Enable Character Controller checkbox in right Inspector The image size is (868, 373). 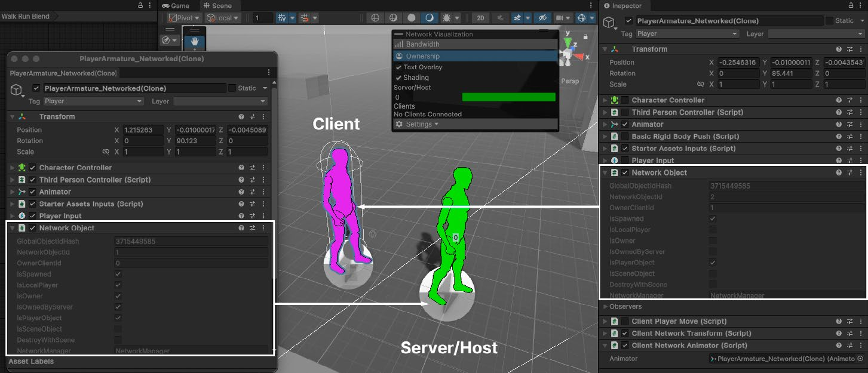click(625, 100)
